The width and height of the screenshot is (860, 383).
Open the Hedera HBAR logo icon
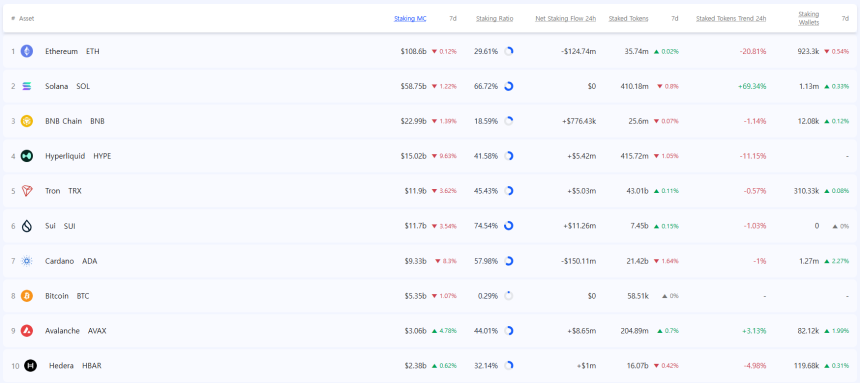pyautogui.click(x=31, y=365)
